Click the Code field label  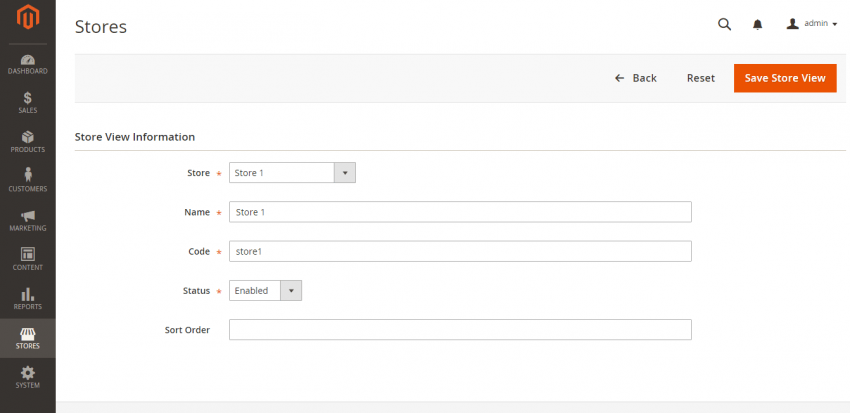click(199, 251)
